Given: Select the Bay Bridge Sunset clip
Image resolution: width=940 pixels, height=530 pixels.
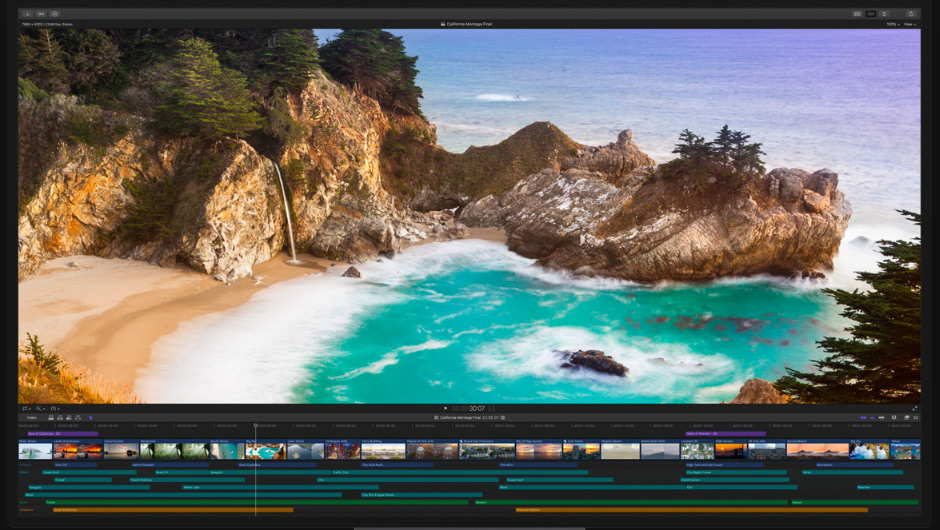Looking at the screenshot, I should point(538,450).
